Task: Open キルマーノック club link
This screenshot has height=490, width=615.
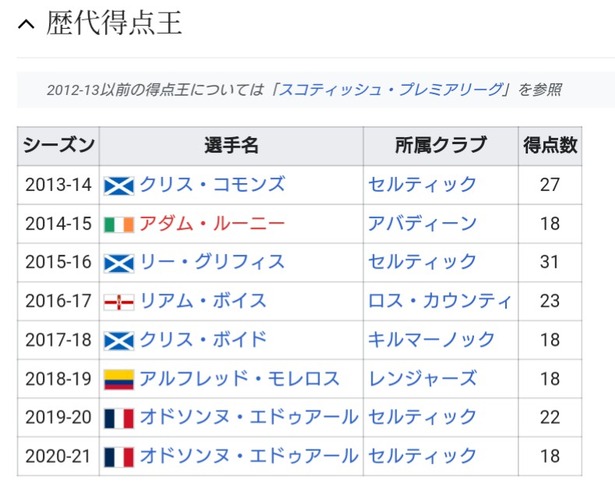Action: [431, 340]
